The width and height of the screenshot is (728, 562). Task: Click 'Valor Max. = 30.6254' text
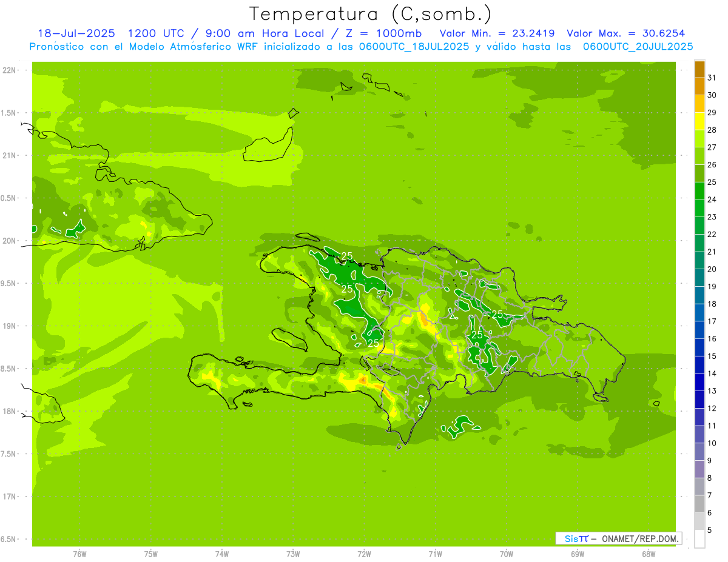coord(626,33)
